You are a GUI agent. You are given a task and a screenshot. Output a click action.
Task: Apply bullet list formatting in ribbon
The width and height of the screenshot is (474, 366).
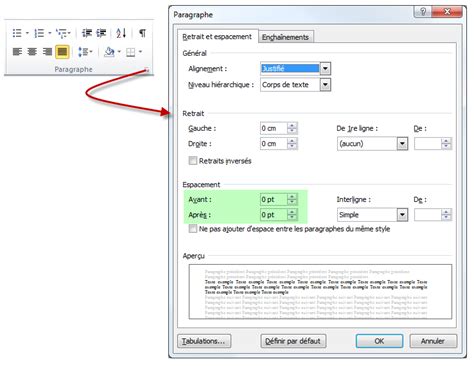17,33
